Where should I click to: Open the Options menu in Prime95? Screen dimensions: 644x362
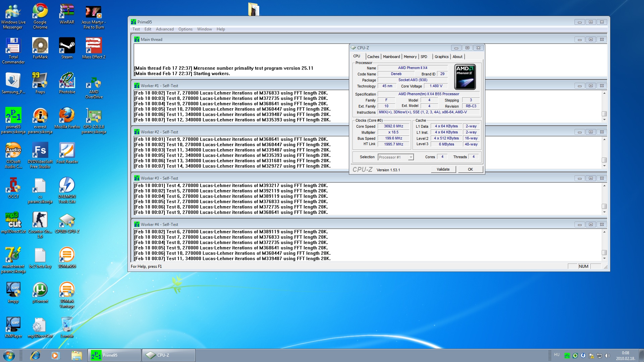(x=185, y=29)
